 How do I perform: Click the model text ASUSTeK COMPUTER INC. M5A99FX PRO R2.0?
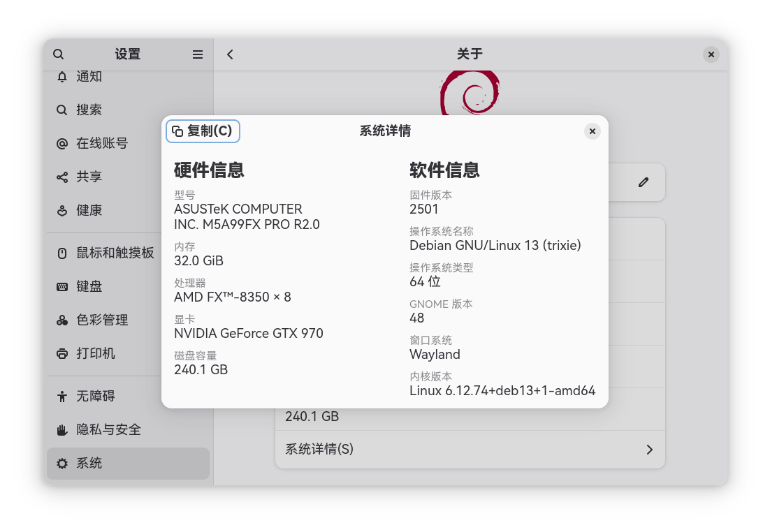coord(247,217)
